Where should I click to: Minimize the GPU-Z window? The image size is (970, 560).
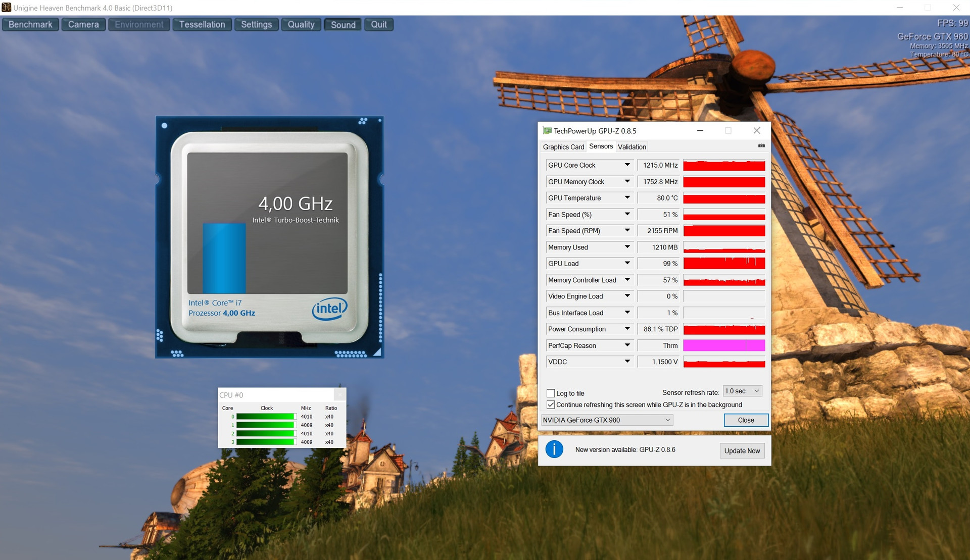(x=700, y=130)
